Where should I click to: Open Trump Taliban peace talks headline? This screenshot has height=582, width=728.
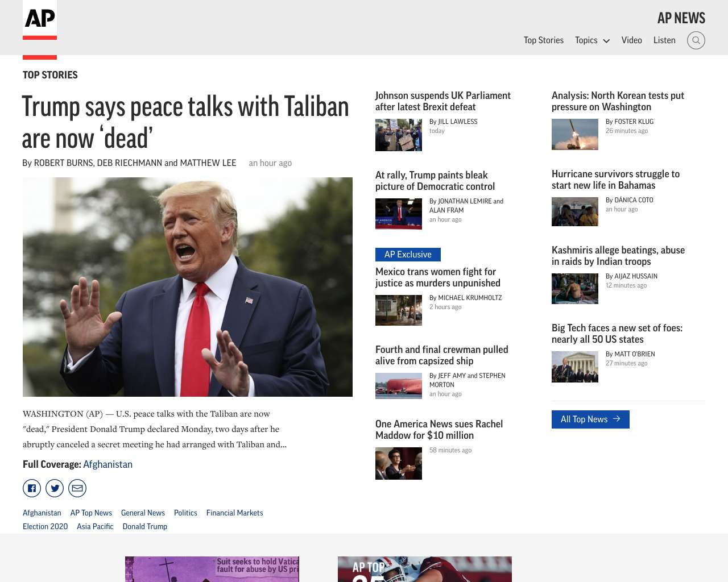185,122
